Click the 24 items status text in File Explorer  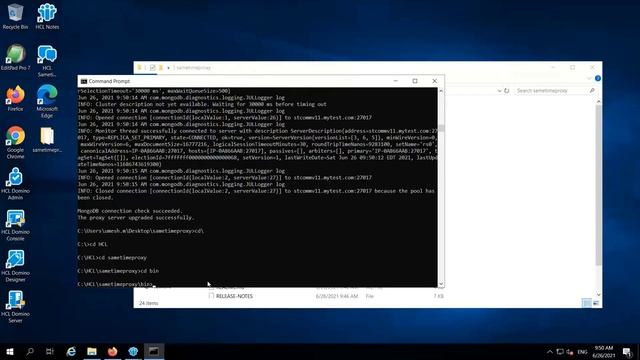[149, 303]
